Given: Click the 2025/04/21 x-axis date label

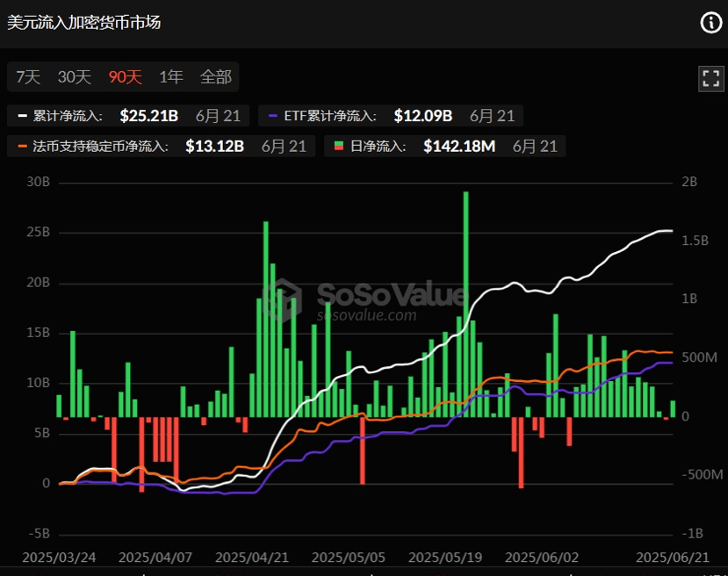Looking at the screenshot, I should [252, 557].
